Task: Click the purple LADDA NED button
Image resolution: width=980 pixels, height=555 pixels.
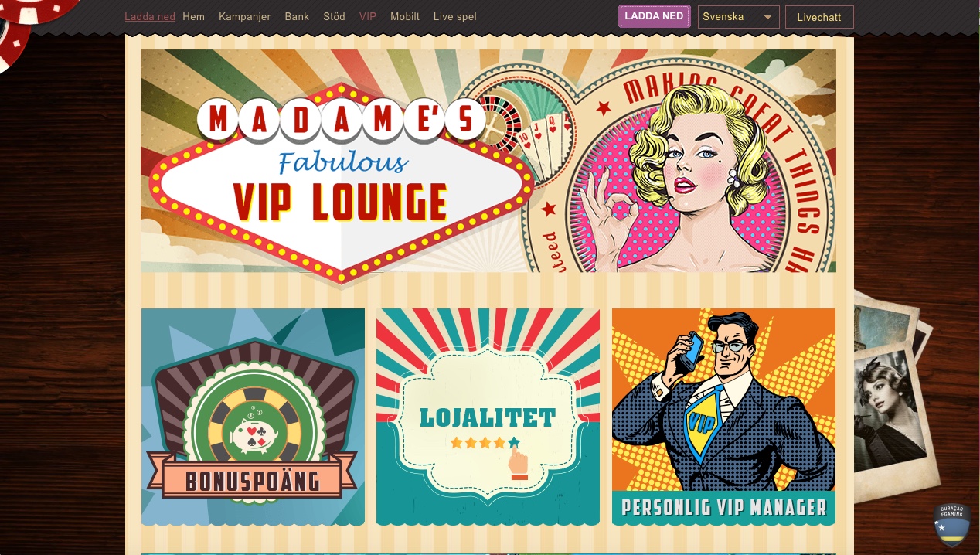Action: click(x=654, y=16)
